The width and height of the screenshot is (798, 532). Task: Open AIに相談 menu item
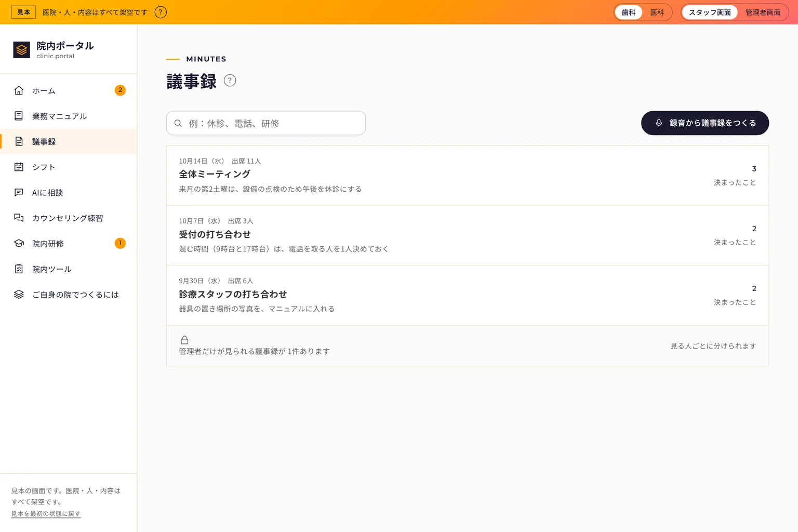tap(69, 192)
